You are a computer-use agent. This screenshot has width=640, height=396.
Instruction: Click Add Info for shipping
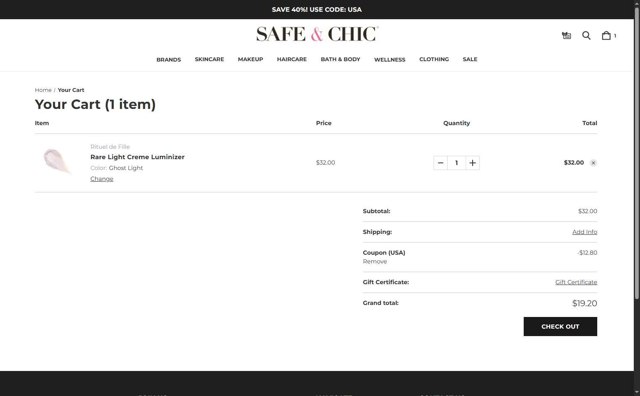584,232
